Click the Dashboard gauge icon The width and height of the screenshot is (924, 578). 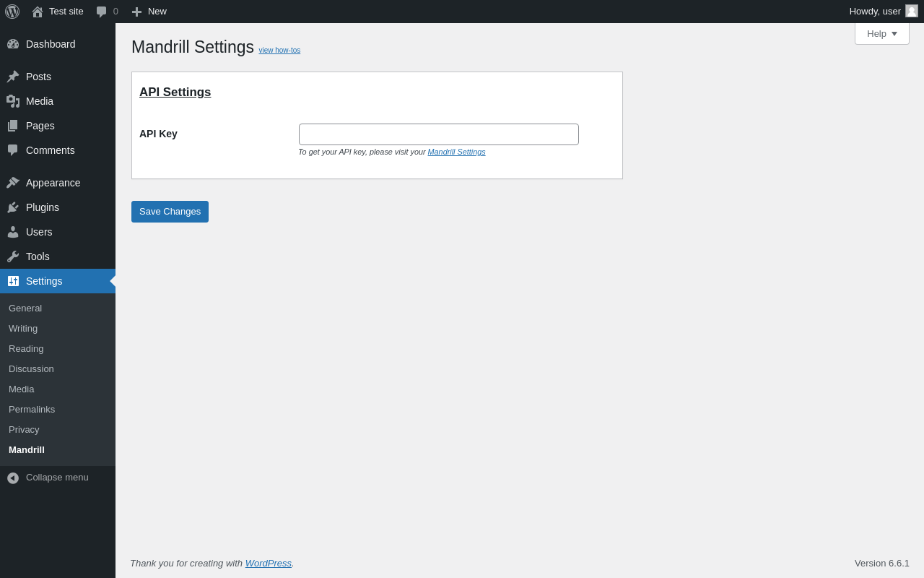point(13,44)
